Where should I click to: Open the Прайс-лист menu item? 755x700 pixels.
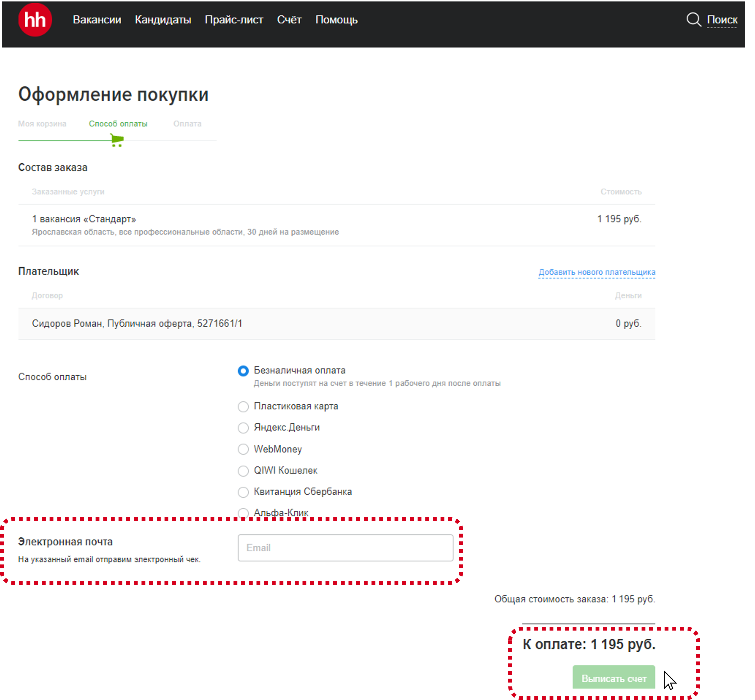tap(234, 20)
